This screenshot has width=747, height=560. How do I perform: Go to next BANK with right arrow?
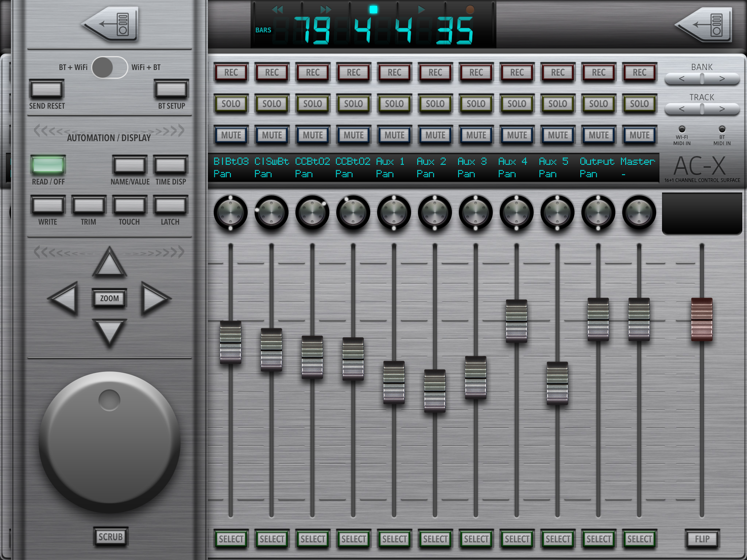(x=722, y=79)
